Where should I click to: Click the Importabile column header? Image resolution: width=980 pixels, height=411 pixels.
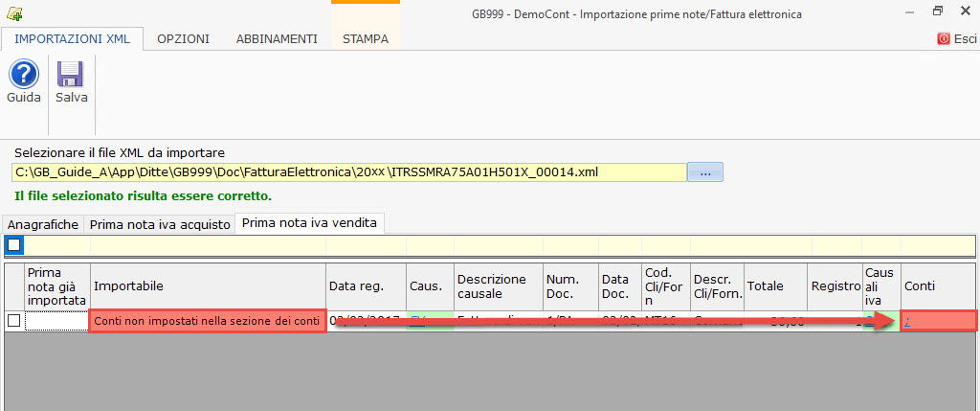[x=128, y=285]
